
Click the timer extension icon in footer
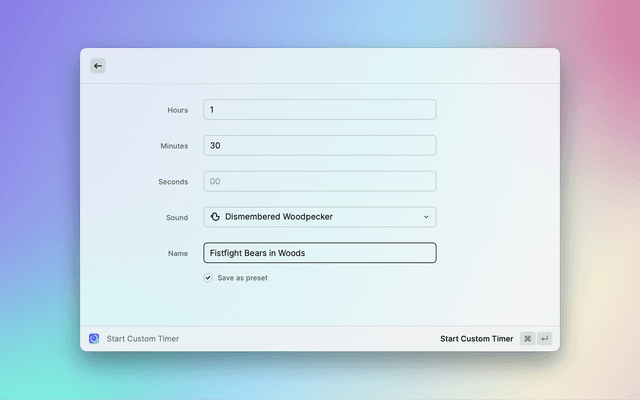(x=94, y=339)
